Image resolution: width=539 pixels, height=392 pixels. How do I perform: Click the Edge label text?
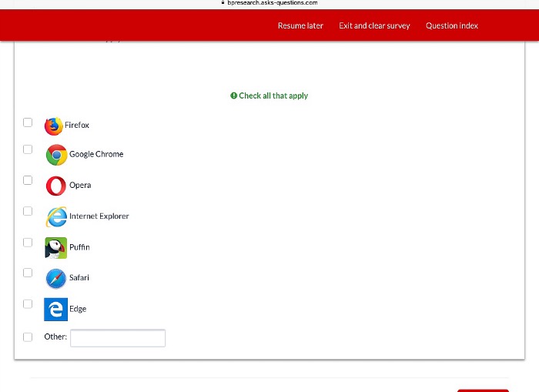click(78, 309)
